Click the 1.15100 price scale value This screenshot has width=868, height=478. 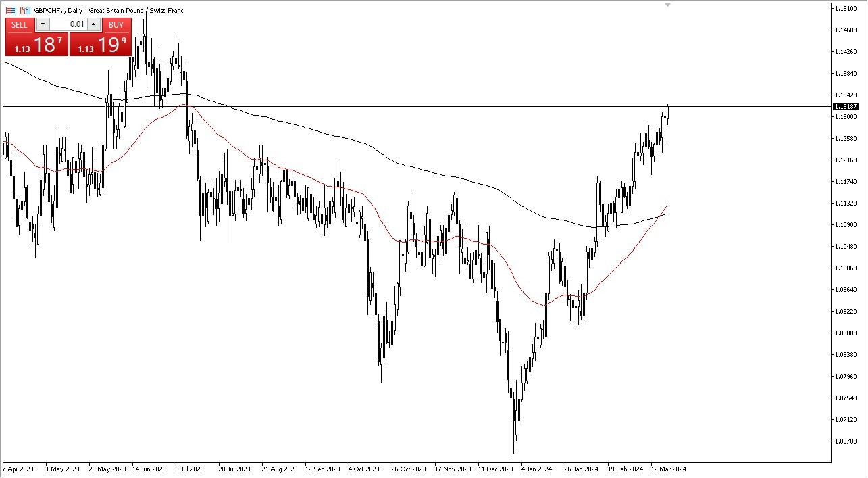pyautogui.click(x=845, y=8)
